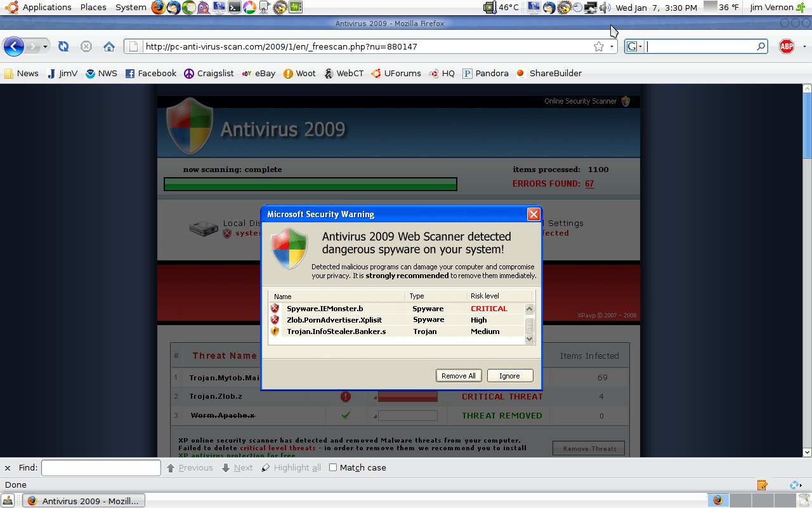Launch Pidgin purple bird messenger icon

pyautogui.click(x=203, y=8)
